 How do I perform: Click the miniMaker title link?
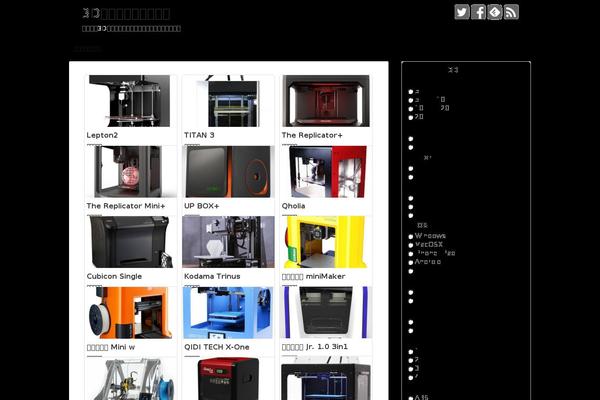coord(313,276)
